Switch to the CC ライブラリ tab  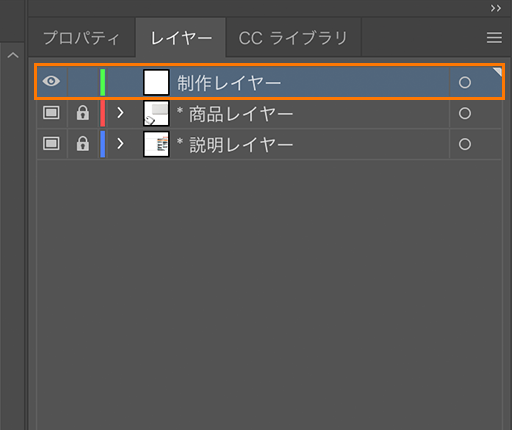[x=293, y=38]
